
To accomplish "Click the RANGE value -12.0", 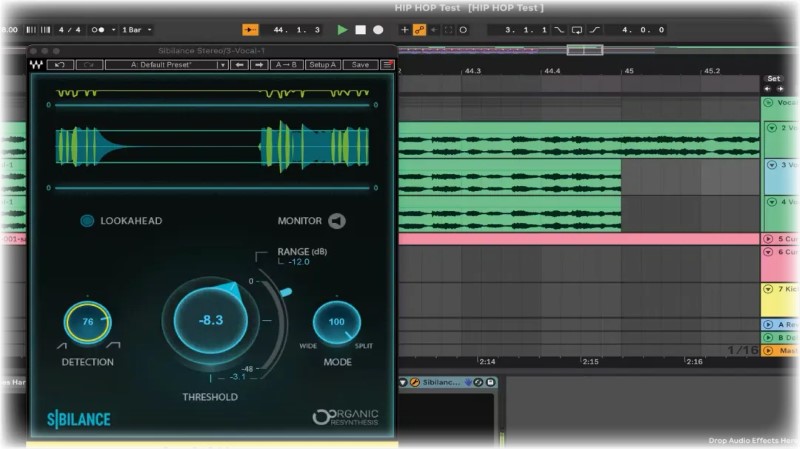I will (x=298, y=262).
